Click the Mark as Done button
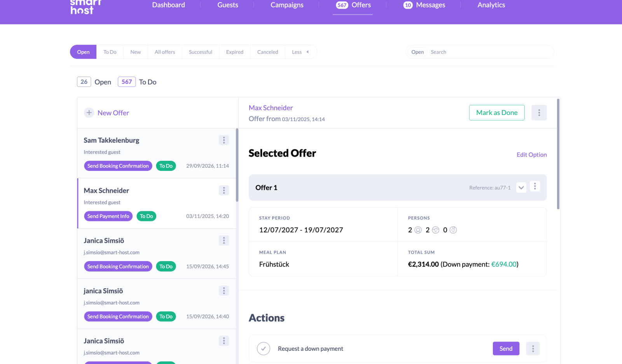The height and width of the screenshot is (364, 622). (x=497, y=113)
